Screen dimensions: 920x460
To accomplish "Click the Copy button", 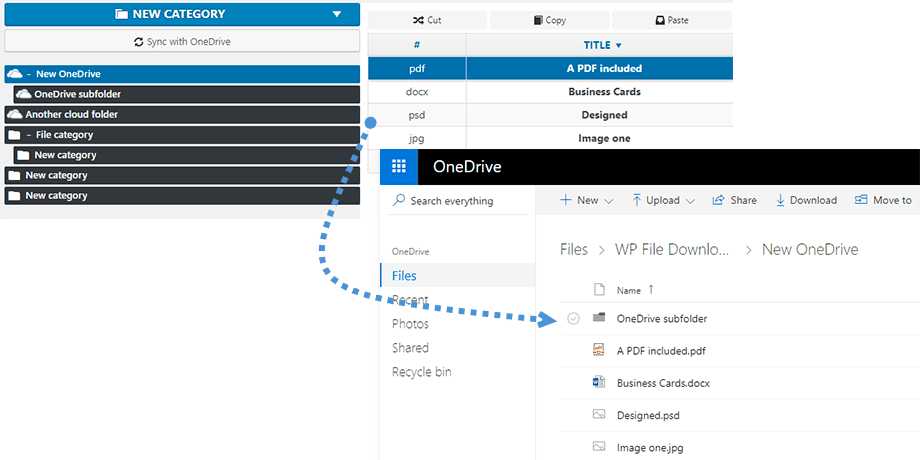I will tap(549, 20).
